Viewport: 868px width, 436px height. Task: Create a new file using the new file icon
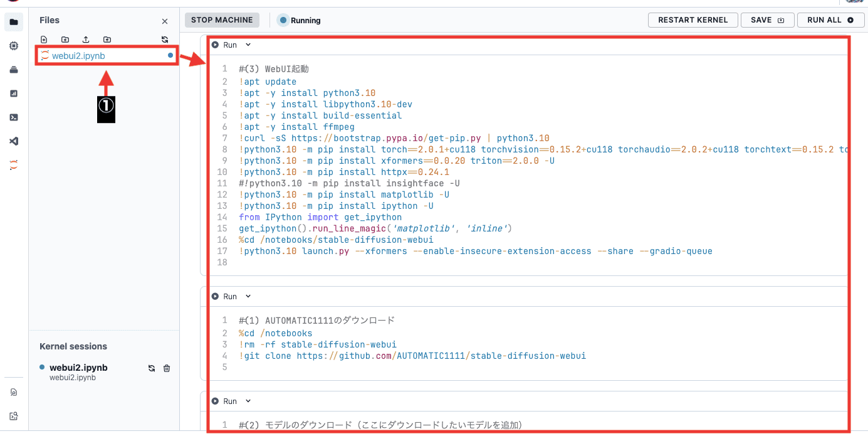point(44,39)
